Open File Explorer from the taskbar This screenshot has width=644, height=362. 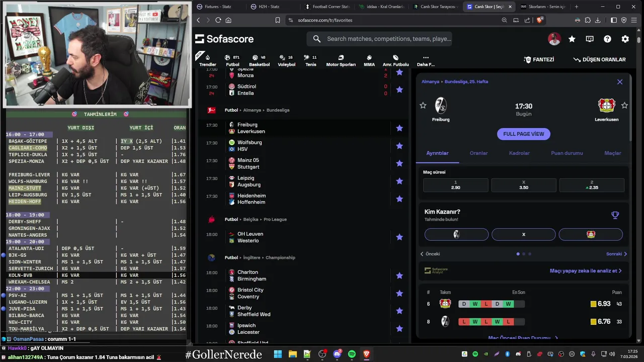coord(292,354)
